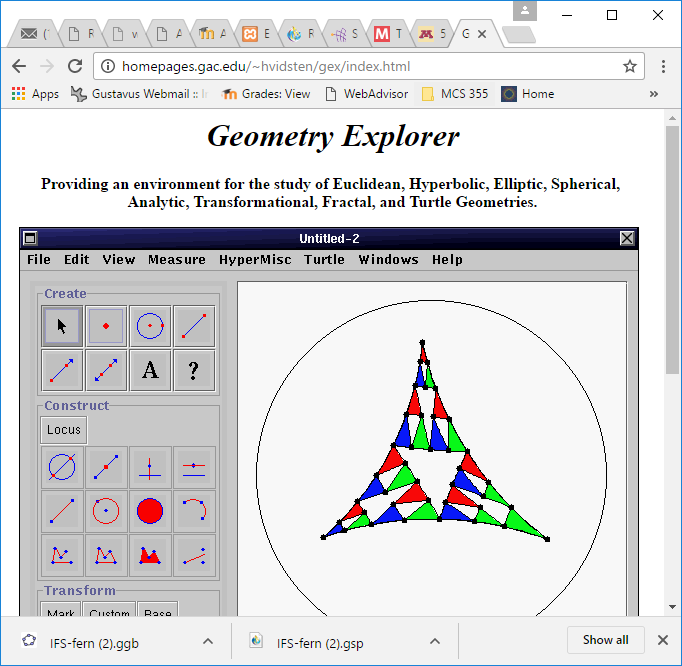Open the Turtle menu
Screen dimensions: 682x666
tap(324, 260)
